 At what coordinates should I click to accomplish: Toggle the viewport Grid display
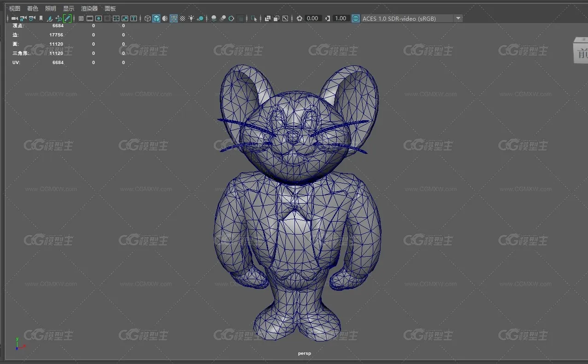[x=81, y=18]
